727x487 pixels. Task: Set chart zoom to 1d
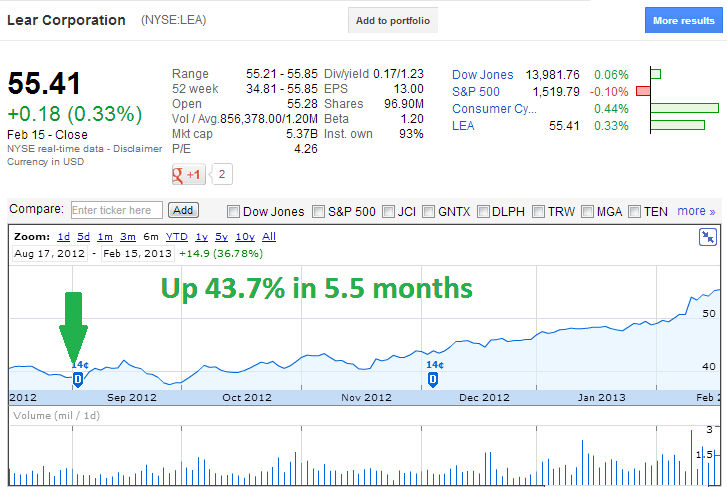click(64, 237)
